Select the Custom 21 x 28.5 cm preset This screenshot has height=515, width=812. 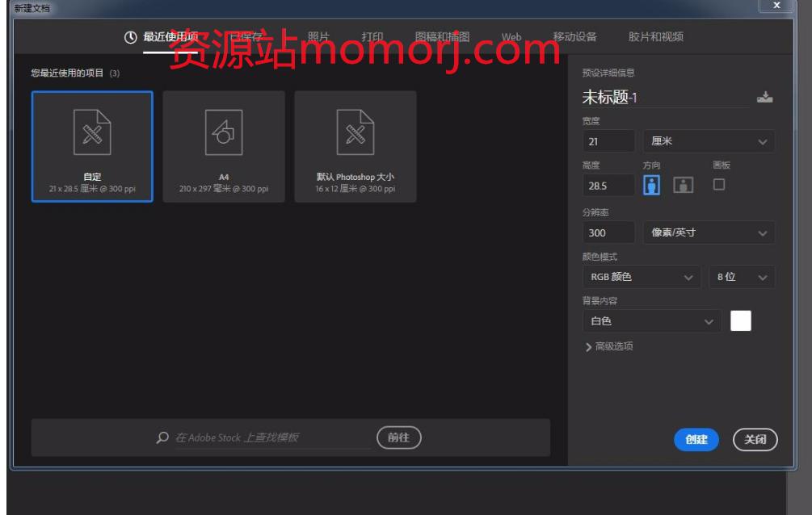click(92, 146)
